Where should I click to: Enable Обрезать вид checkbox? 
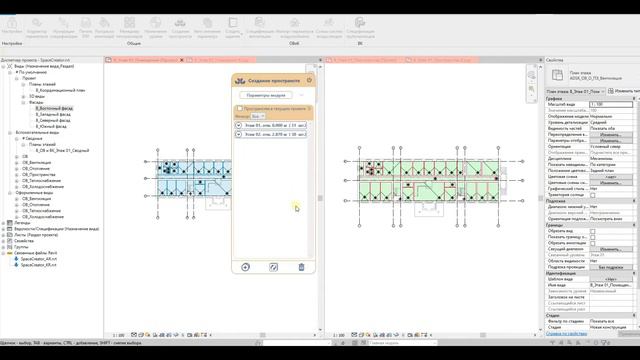click(x=593, y=231)
